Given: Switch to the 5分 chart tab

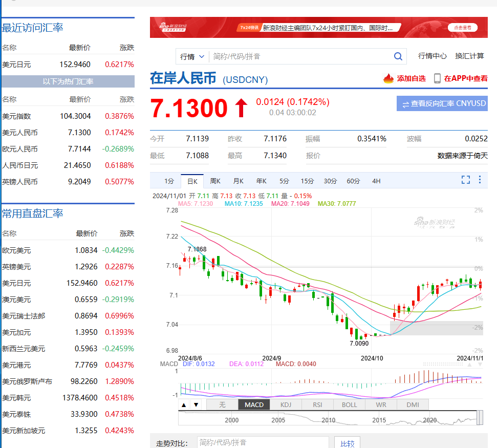Looking at the screenshot, I should (x=284, y=181).
